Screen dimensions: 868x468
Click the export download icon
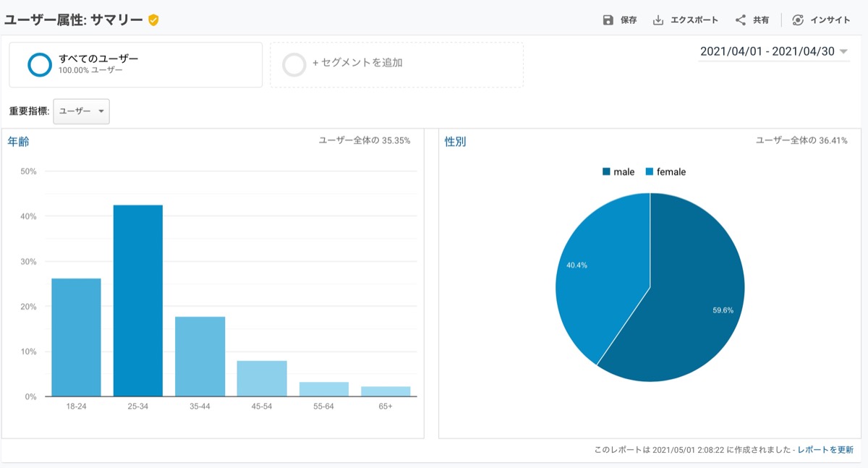coord(658,20)
